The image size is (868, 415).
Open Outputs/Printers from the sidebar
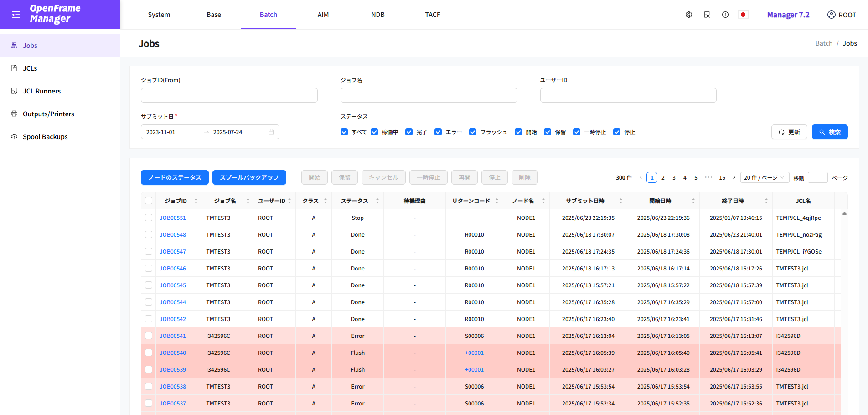14,114
